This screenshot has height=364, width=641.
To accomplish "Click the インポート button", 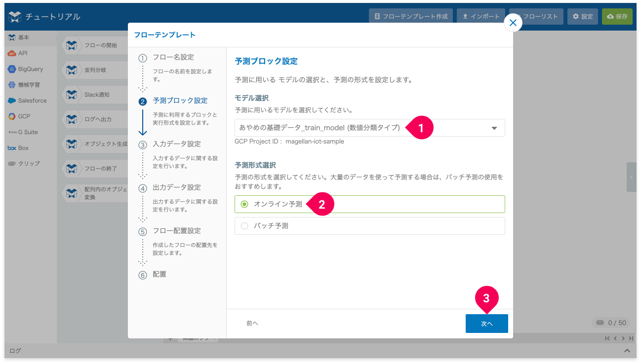I will pyautogui.click(x=481, y=16).
